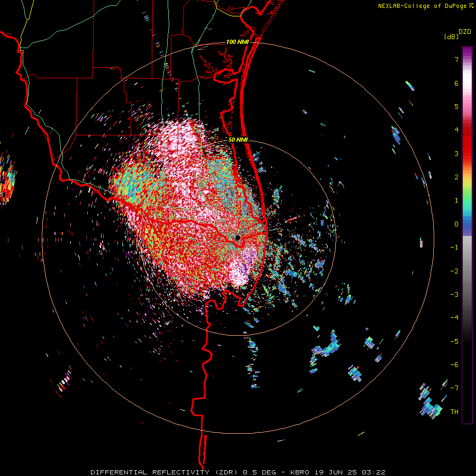The height and width of the screenshot is (476, 476).
Task: Click the -7 value on color scale
Action: coord(454,388)
